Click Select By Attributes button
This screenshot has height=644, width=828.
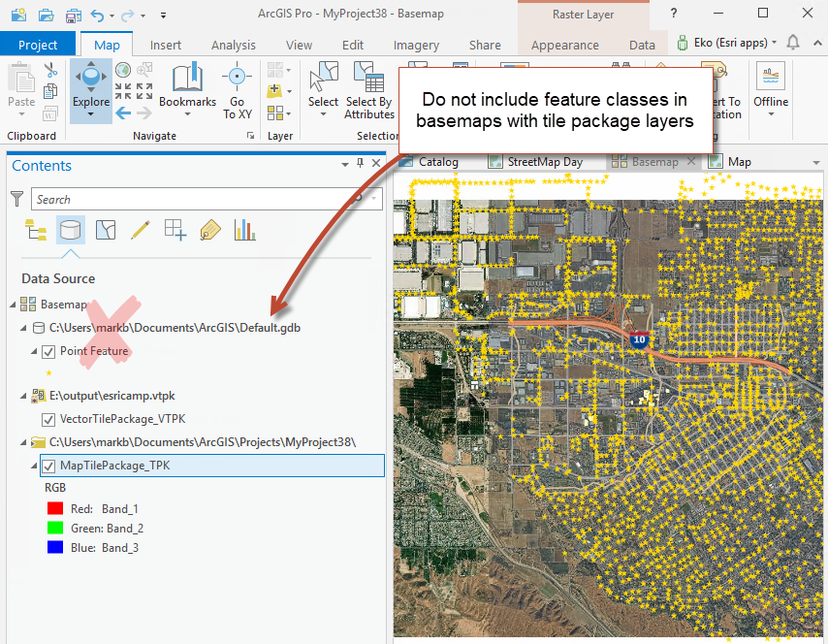pyautogui.click(x=369, y=90)
